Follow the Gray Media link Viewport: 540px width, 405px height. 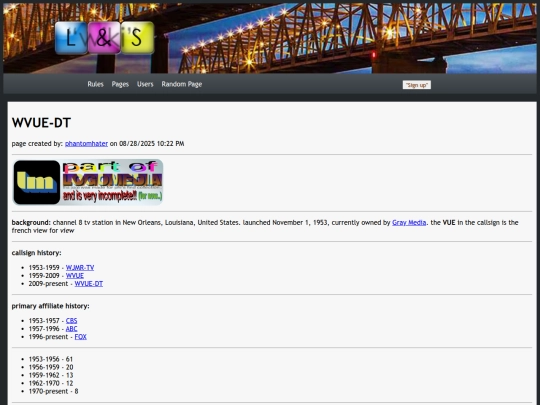pyautogui.click(x=409, y=222)
